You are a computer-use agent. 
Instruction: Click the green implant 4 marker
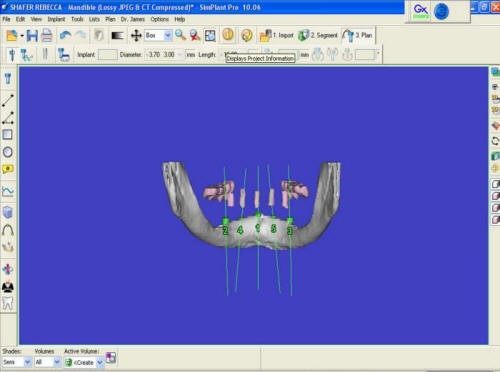point(240,230)
